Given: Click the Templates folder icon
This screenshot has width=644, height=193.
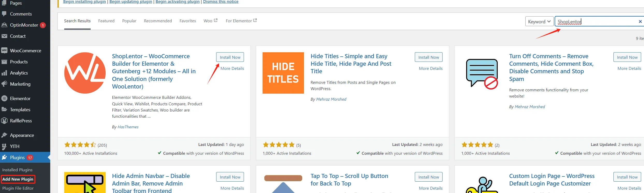Looking at the screenshot, I should [4, 109].
